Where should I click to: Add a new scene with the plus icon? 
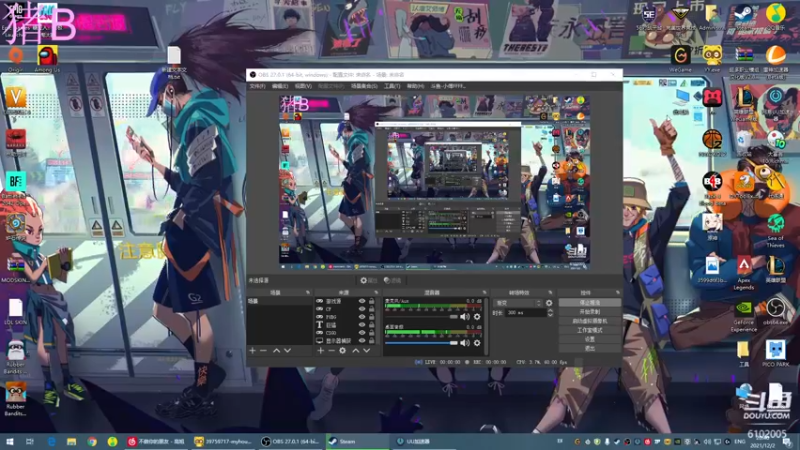click(x=252, y=351)
